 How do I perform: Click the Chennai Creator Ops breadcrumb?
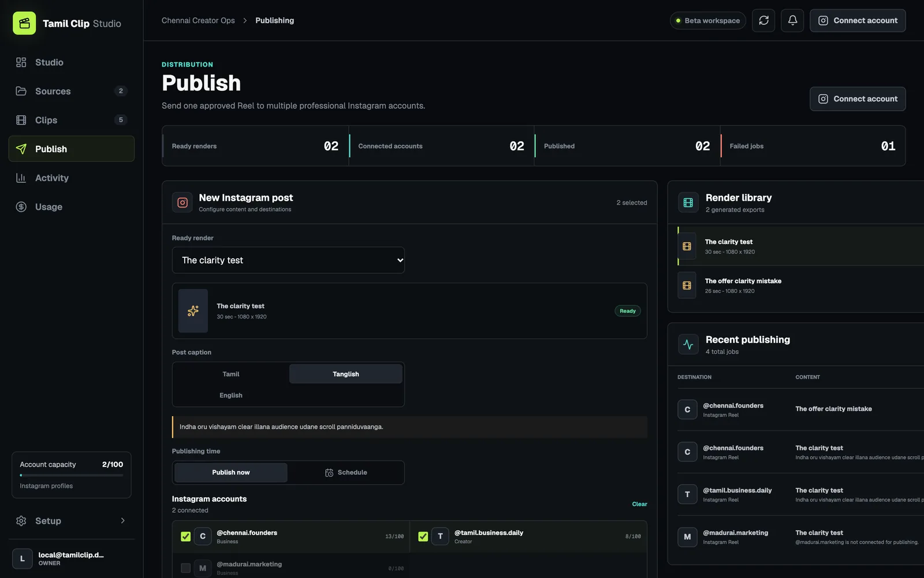point(198,20)
